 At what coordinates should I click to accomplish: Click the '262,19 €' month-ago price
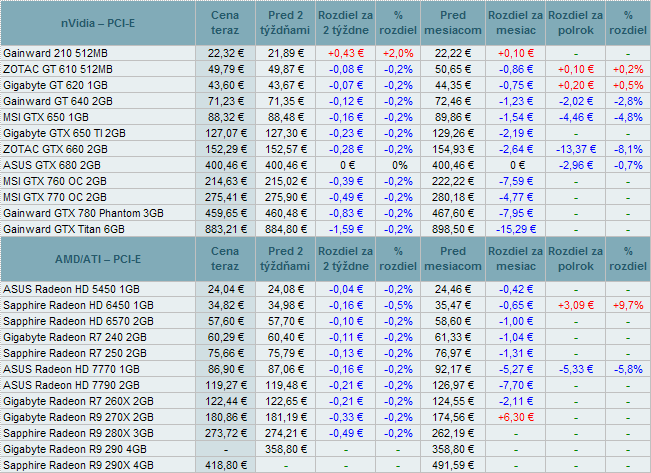click(453, 433)
